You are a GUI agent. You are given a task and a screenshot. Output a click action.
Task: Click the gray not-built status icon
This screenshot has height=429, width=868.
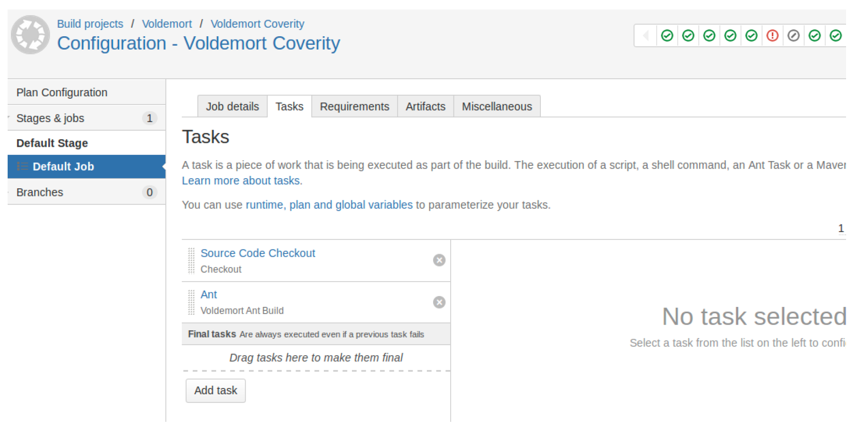coord(793,36)
